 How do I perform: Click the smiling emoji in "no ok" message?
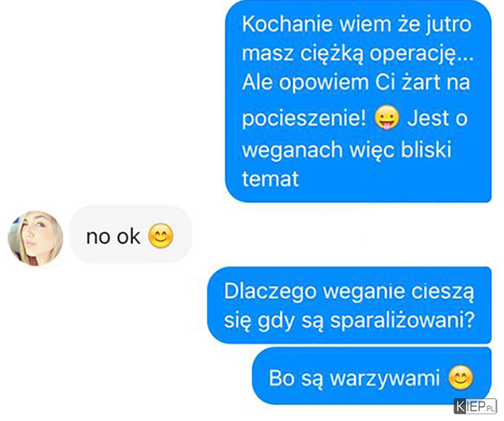(x=161, y=236)
